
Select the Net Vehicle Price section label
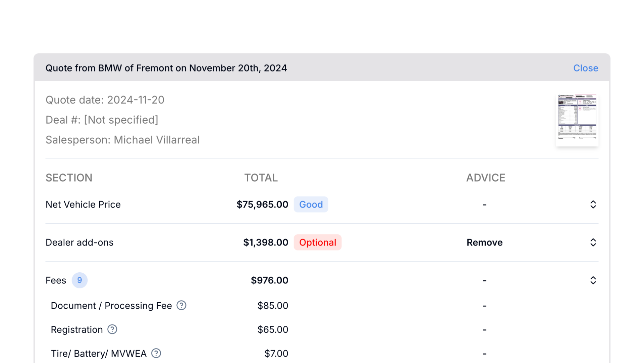(83, 205)
